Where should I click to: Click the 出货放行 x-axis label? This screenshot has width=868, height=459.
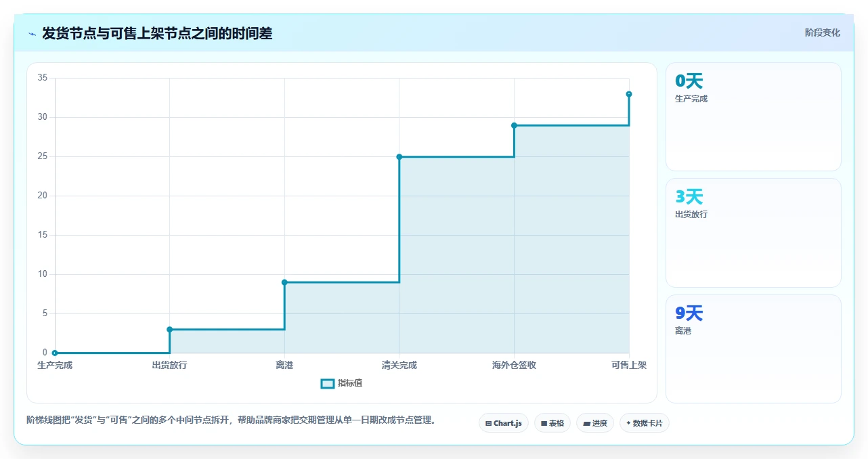(170, 366)
